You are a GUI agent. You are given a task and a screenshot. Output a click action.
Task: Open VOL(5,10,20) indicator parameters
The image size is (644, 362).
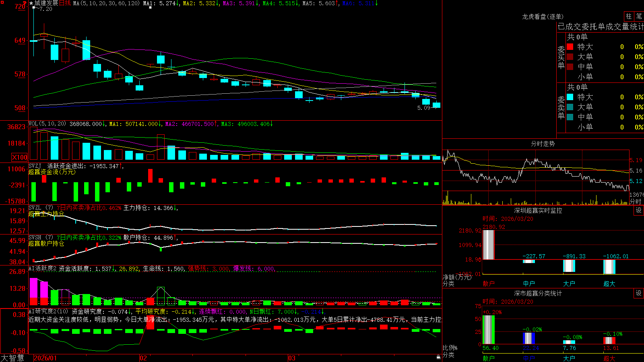pyautogui.click(x=47, y=124)
